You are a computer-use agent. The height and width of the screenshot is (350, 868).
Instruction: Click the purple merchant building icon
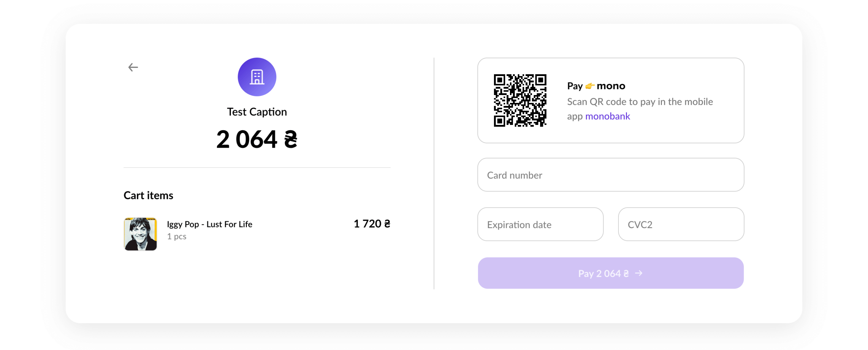257,77
